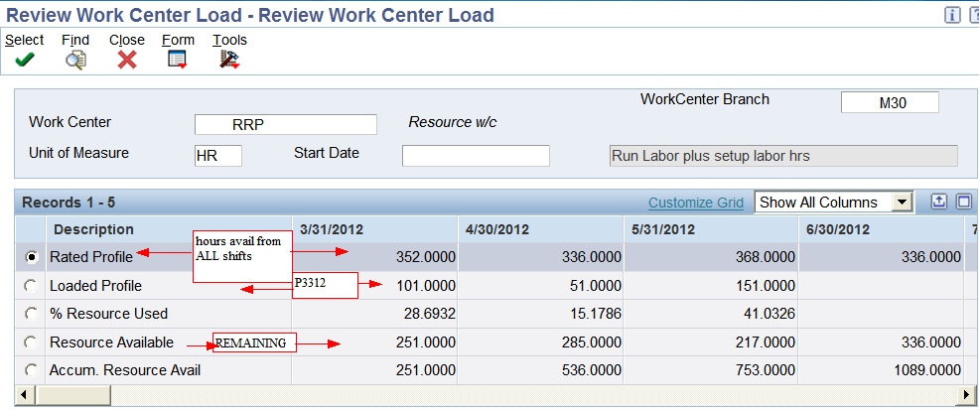
Task: Select the Resource Available radio button
Action: 31,342
